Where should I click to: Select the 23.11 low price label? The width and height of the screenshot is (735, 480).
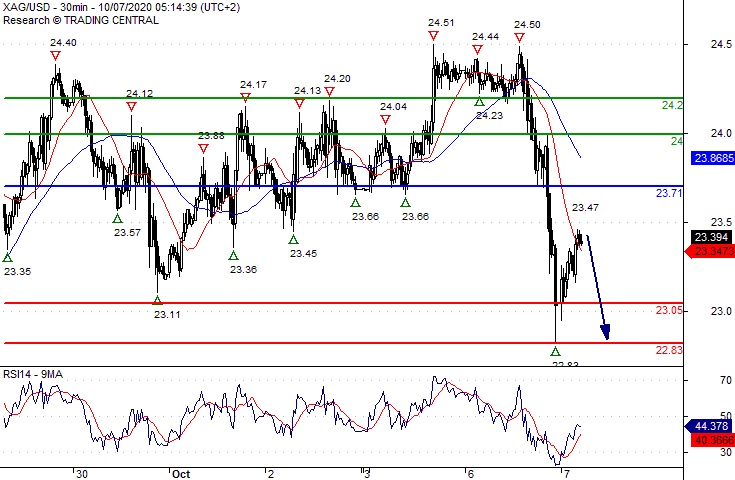click(167, 315)
